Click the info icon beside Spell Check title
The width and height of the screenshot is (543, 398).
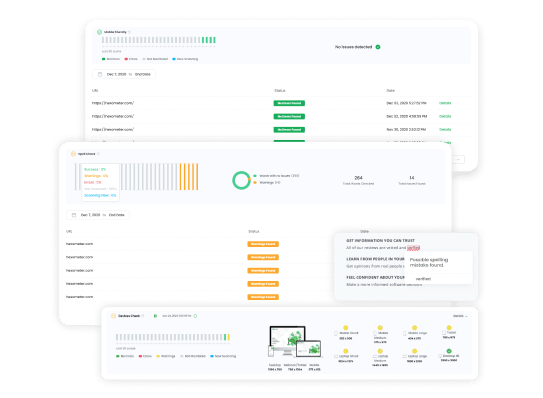[98, 154]
